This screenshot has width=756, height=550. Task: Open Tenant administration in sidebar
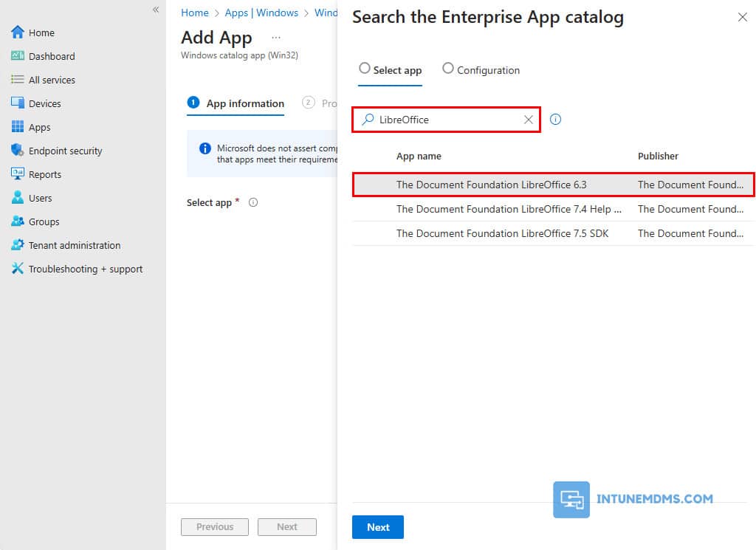[x=75, y=245]
